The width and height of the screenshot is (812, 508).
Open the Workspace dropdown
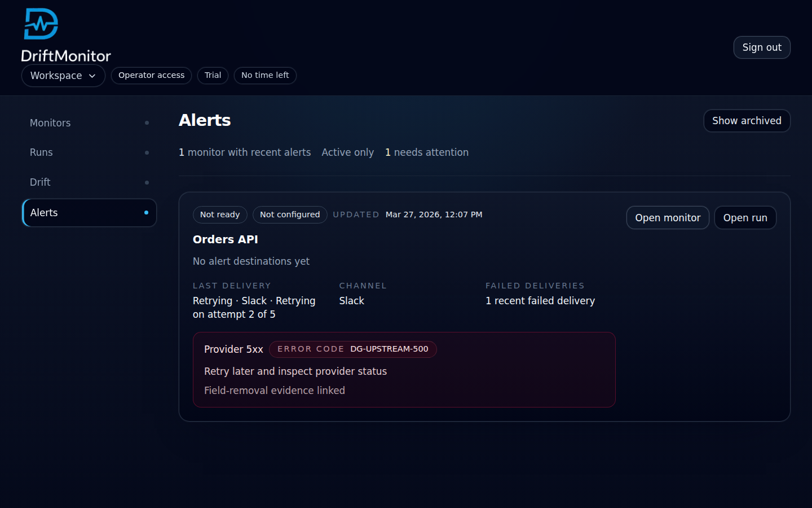click(x=63, y=76)
